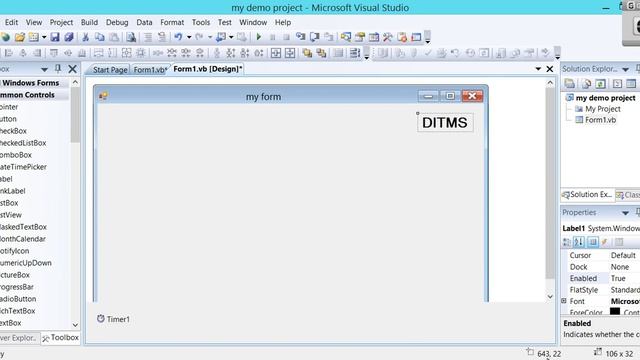Click View Code icon in Solution Explorer
This screenshot has width=640, height=360.
(617, 84)
